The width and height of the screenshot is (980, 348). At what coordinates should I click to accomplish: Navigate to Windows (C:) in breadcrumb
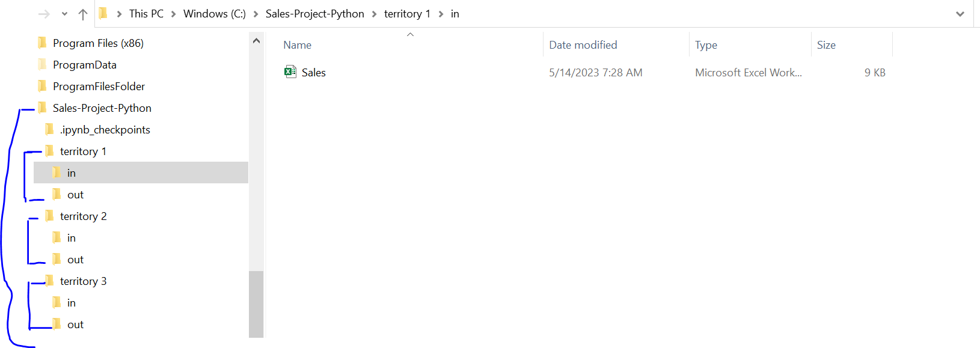(x=214, y=14)
